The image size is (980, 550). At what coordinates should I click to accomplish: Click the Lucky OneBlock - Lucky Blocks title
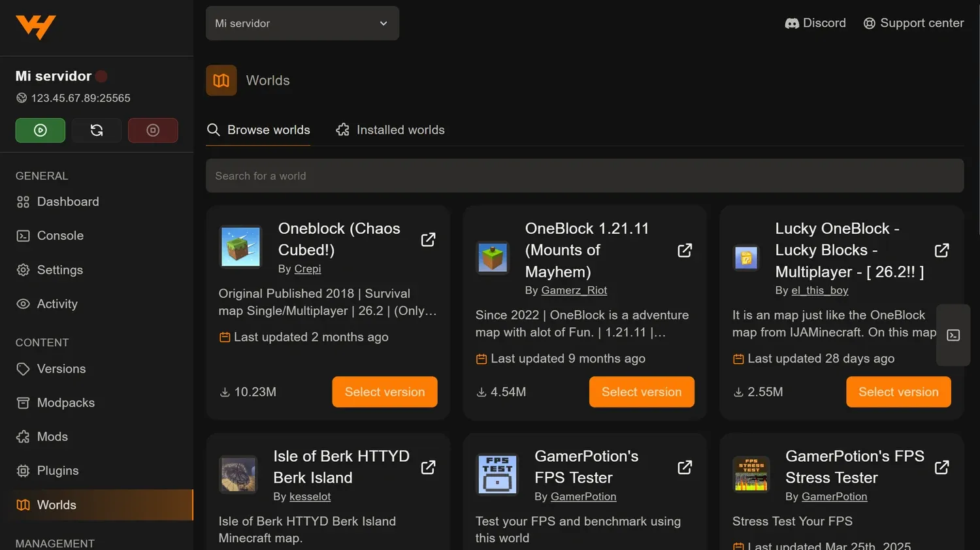[x=849, y=250]
